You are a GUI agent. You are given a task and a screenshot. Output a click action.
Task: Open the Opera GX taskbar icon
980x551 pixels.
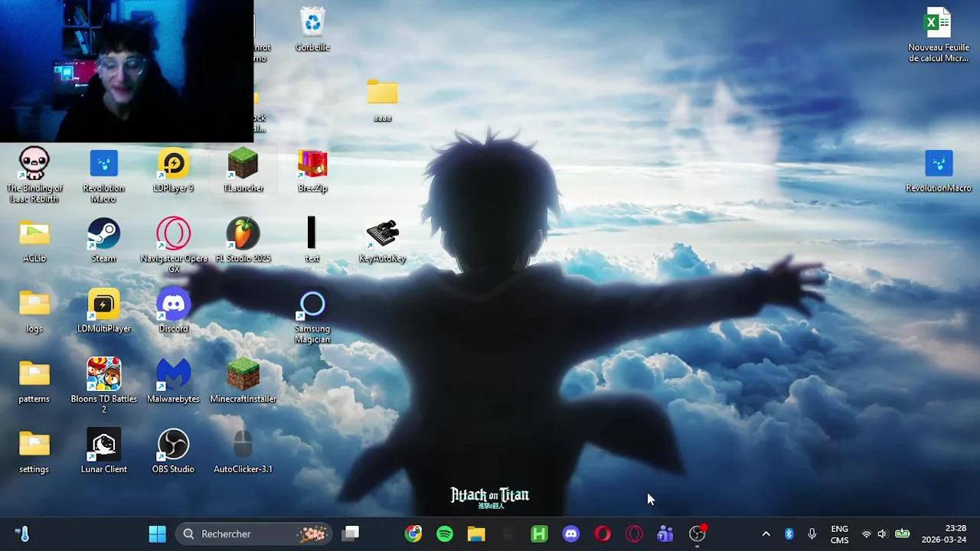634,534
